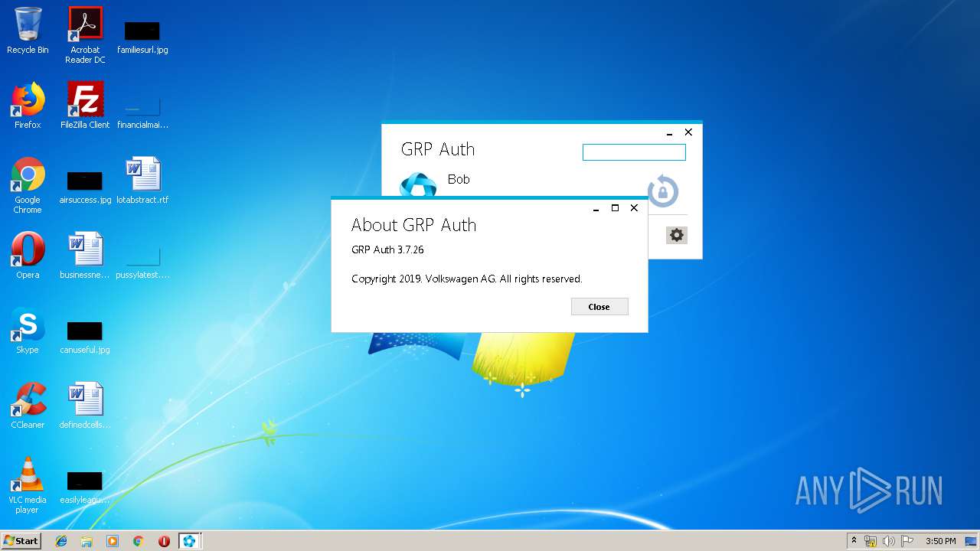Open the Windows Start menu
Image resolution: width=980 pixels, height=551 pixels.
pos(21,541)
